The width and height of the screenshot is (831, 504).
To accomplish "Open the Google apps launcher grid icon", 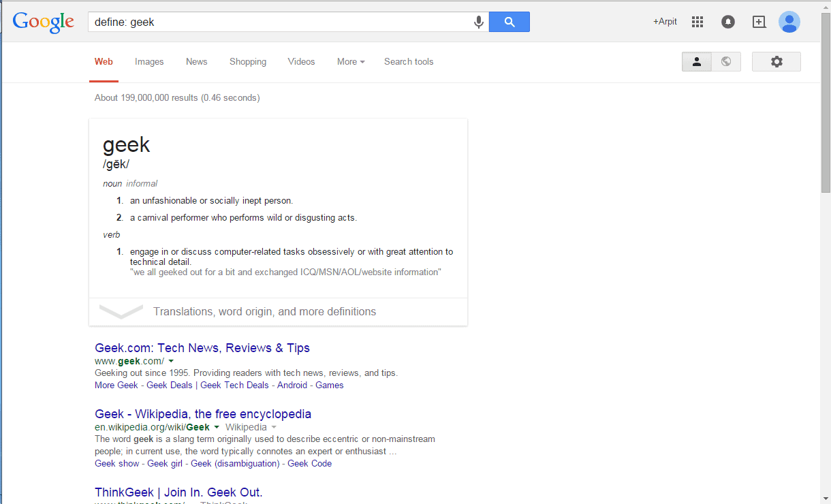I will [x=697, y=21].
